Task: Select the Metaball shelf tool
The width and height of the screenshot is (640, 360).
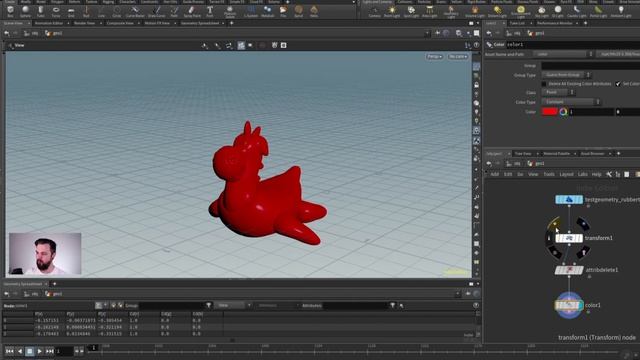Action: [267, 11]
